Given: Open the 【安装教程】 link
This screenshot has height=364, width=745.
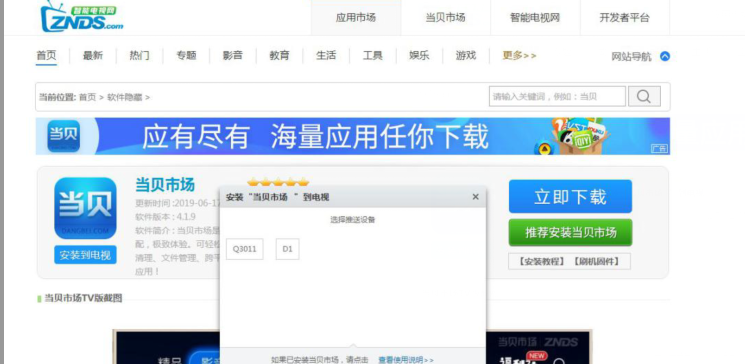Looking at the screenshot, I should pos(541,261).
